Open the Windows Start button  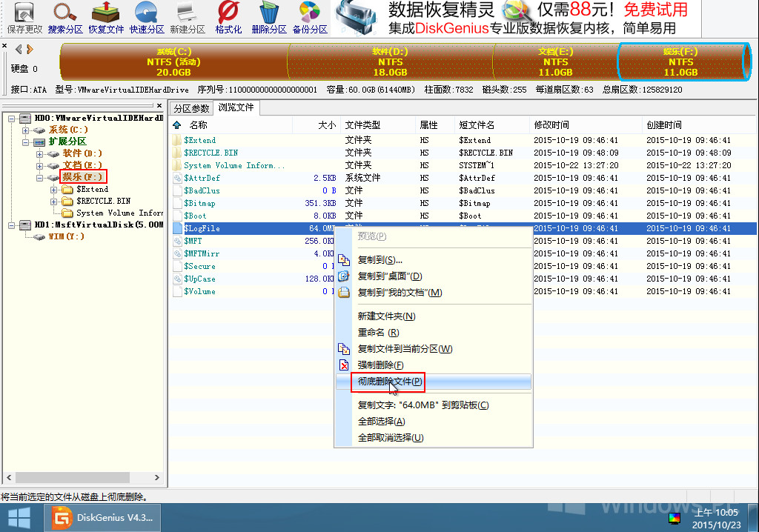click(x=19, y=517)
